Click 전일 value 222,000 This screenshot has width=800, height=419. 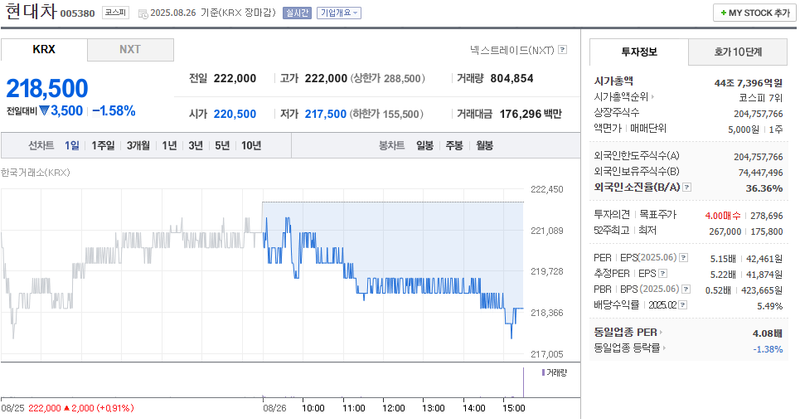click(235, 78)
